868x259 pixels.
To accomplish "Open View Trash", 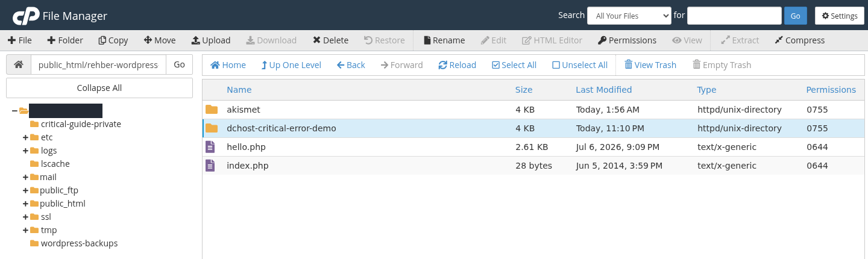I will [650, 65].
